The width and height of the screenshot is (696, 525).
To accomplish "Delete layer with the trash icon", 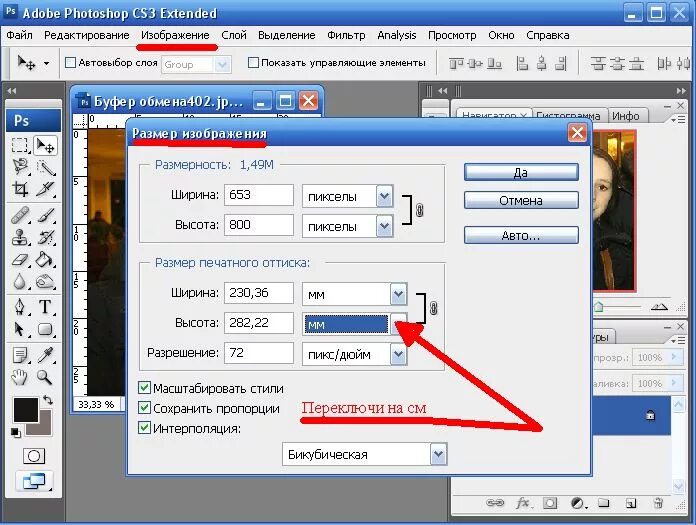I will pyautogui.click(x=658, y=503).
